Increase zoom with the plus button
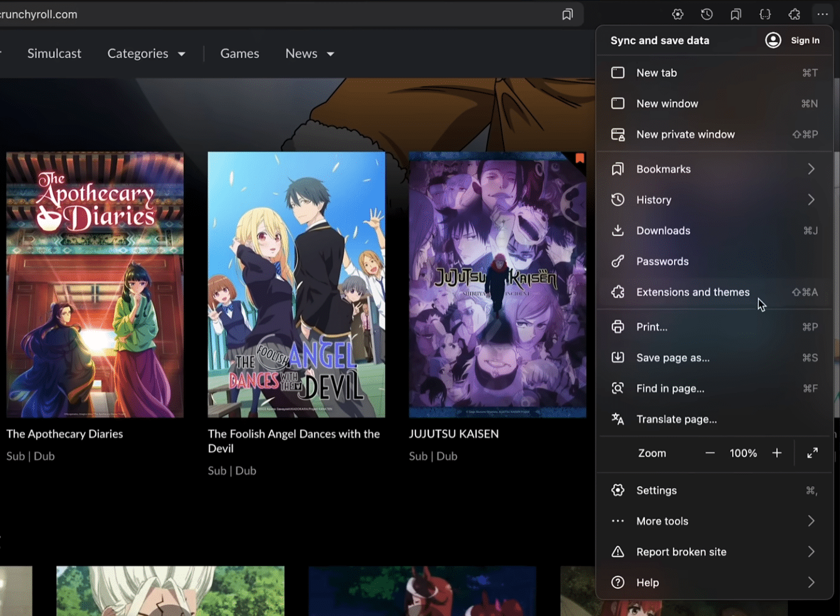The image size is (840, 616). [x=777, y=453]
